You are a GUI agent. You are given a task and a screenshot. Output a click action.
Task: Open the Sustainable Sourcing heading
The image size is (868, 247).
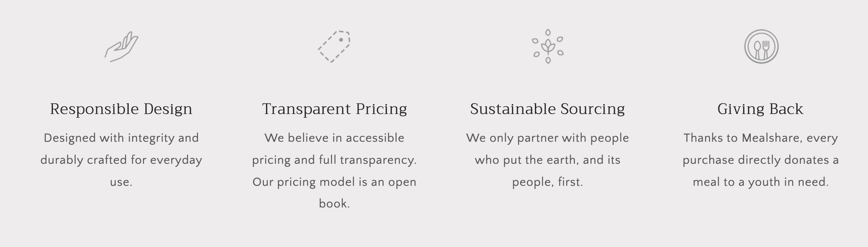(x=547, y=109)
